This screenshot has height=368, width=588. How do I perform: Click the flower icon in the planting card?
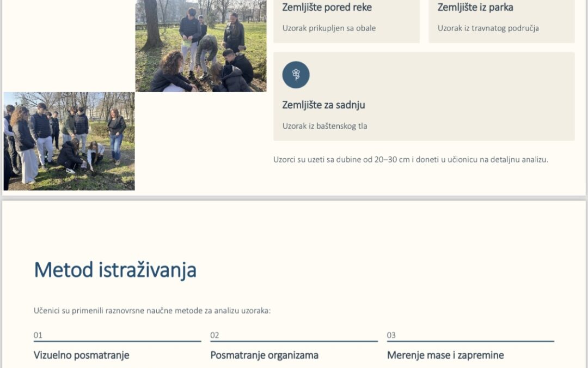point(296,75)
